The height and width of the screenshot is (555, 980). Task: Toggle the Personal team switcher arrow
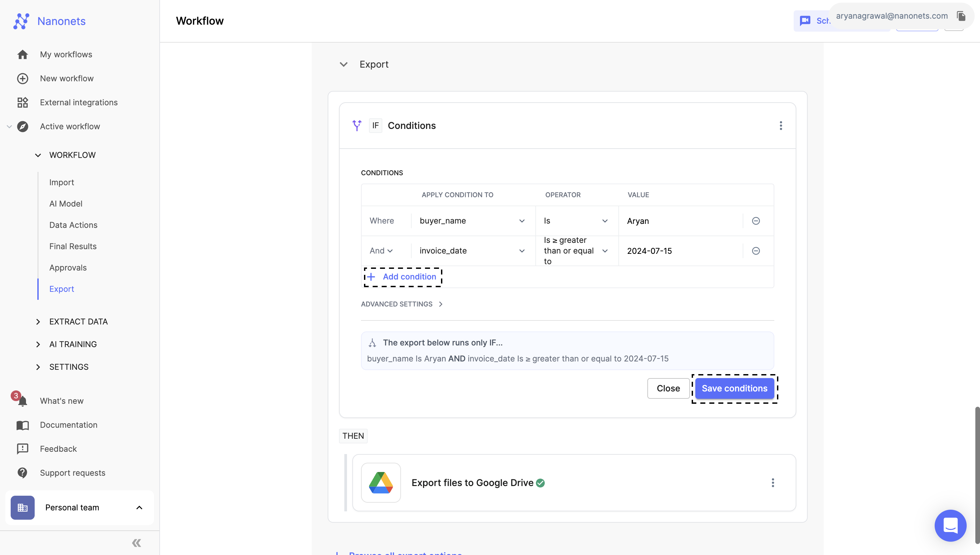click(139, 508)
